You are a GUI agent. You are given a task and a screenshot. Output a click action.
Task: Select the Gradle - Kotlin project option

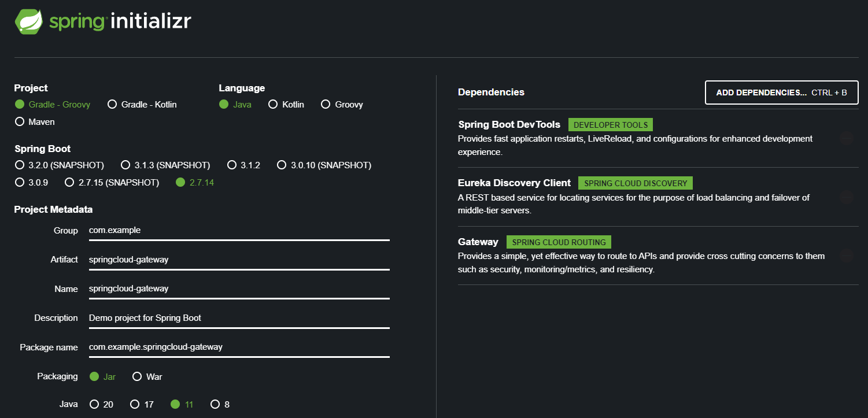pyautogui.click(x=142, y=105)
